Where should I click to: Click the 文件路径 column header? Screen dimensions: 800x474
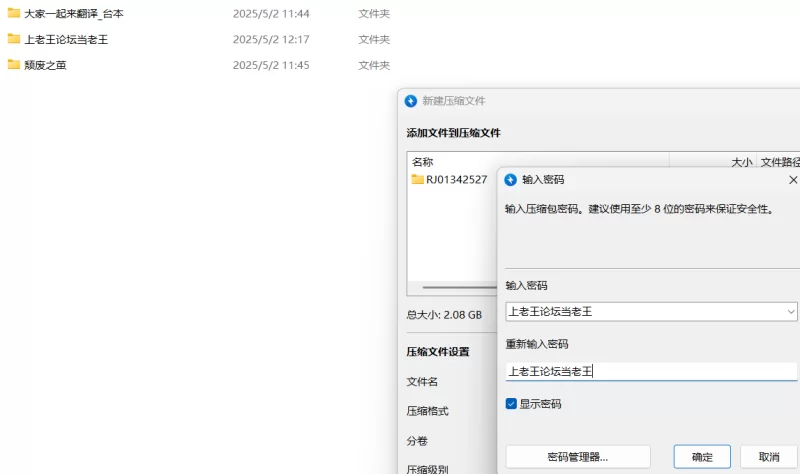pyautogui.click(x=779, y=162)
